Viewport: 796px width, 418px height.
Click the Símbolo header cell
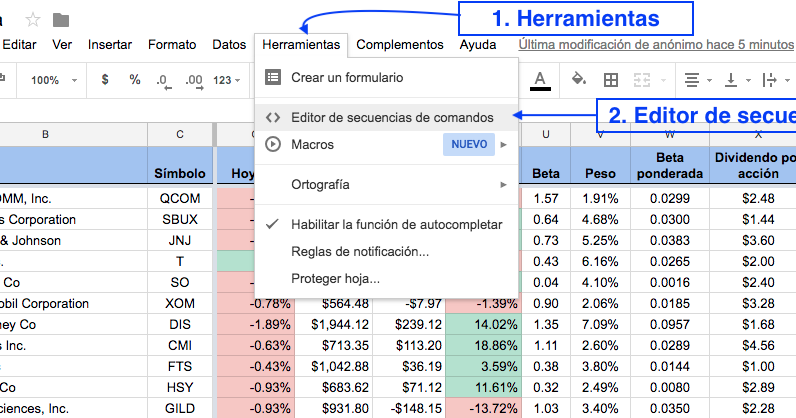pyautogui.click(x=180, y=165)
